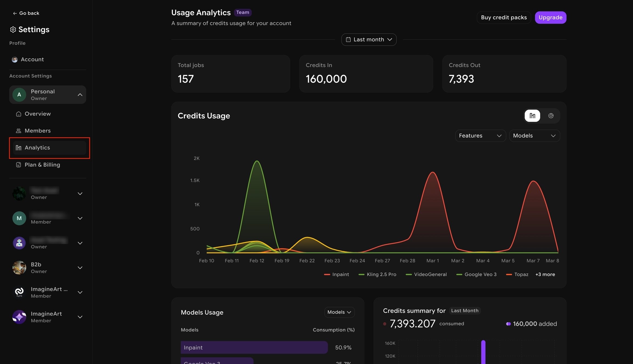Expand the M avatar Member workspace

tap(80, 219)
